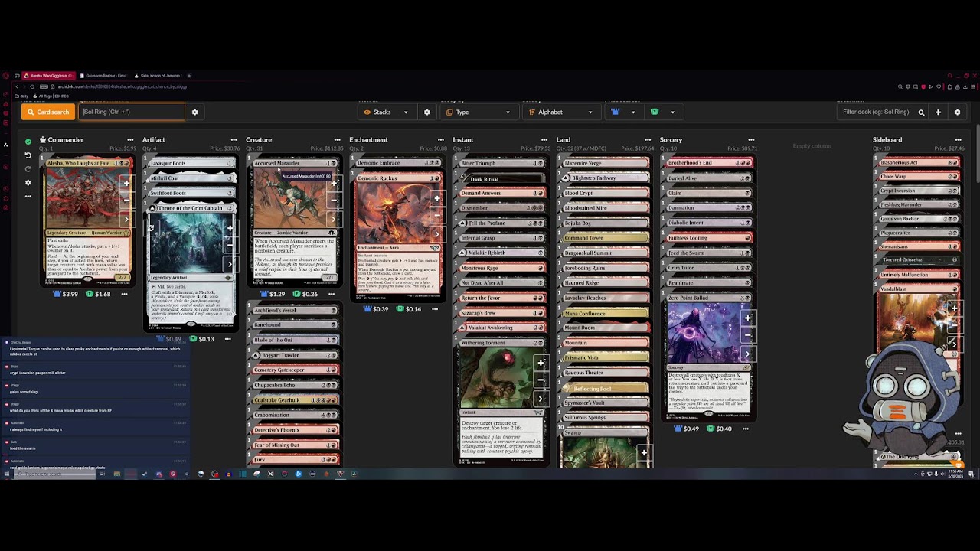Image resolution: width=980 pixels, height=551 pixels.
Task: Open three-dot menu under Accursed Marauder card
Action: click(332, 294)
